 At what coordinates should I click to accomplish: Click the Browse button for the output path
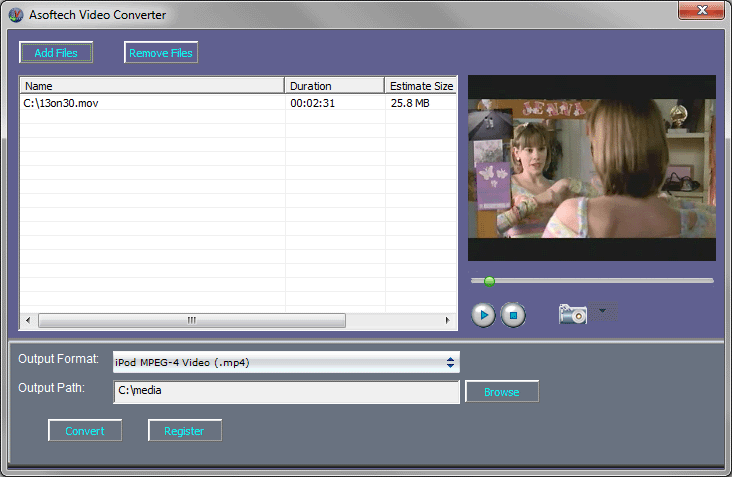[502, 392]
